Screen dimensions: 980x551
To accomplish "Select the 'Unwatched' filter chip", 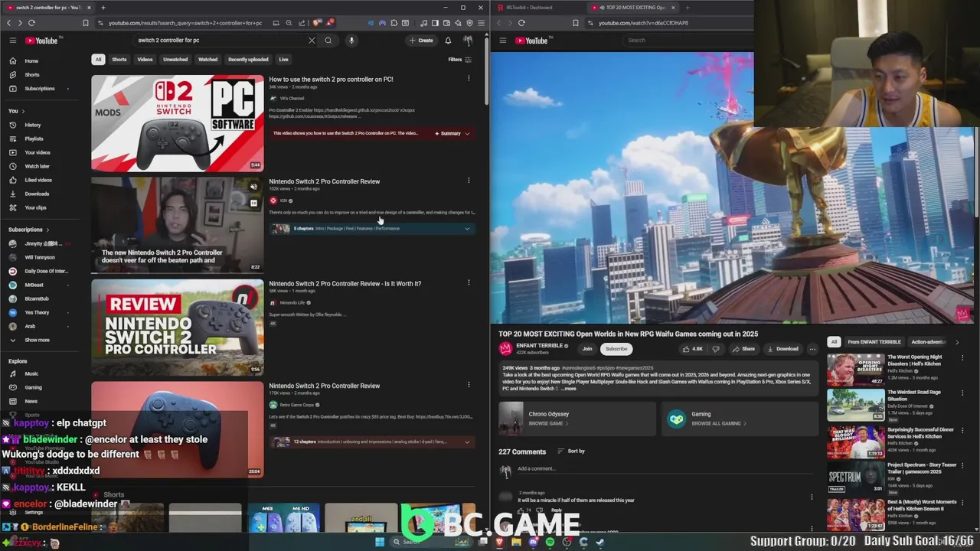I will click(175, 60).
